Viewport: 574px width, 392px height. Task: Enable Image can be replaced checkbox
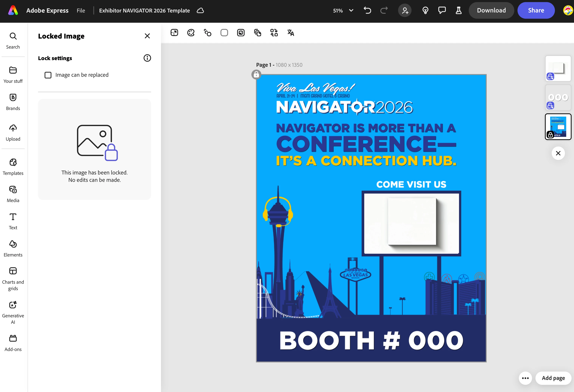pos(48,75)
